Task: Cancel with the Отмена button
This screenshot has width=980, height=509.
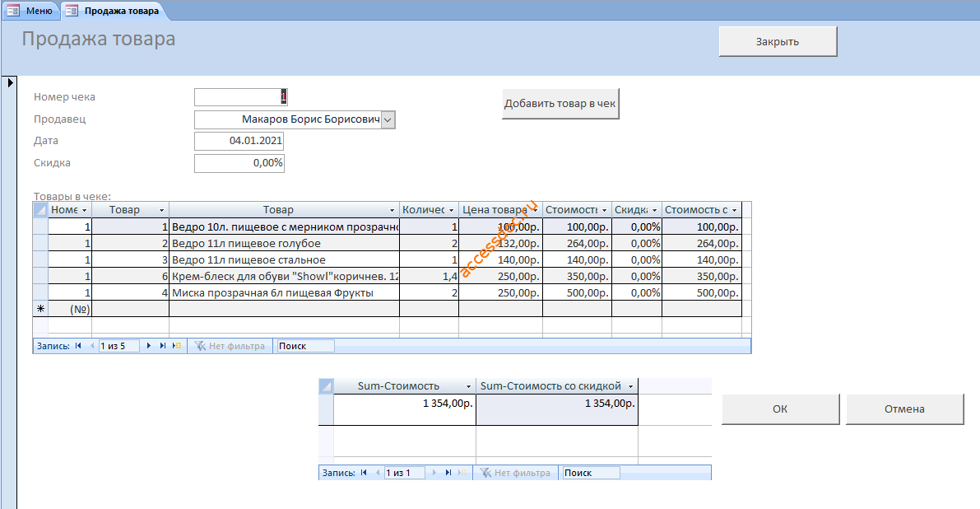Action: [x=904, y=409]
